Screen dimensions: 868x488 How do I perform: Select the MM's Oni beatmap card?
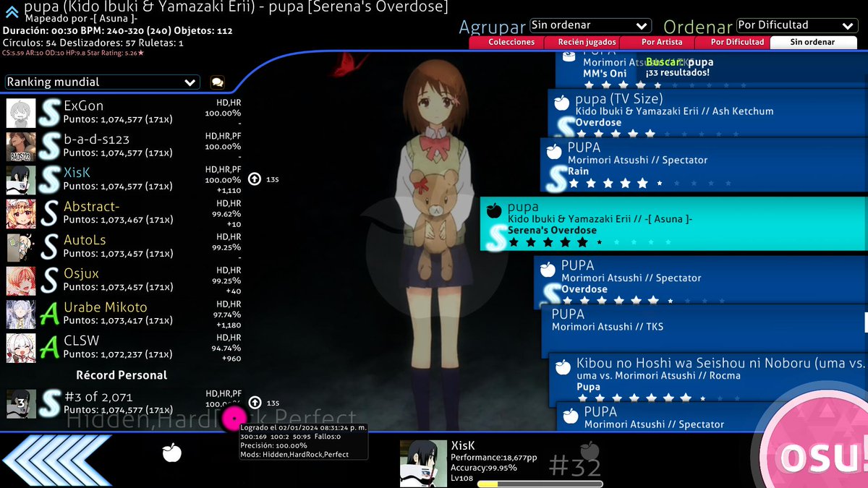click(711, 69)
